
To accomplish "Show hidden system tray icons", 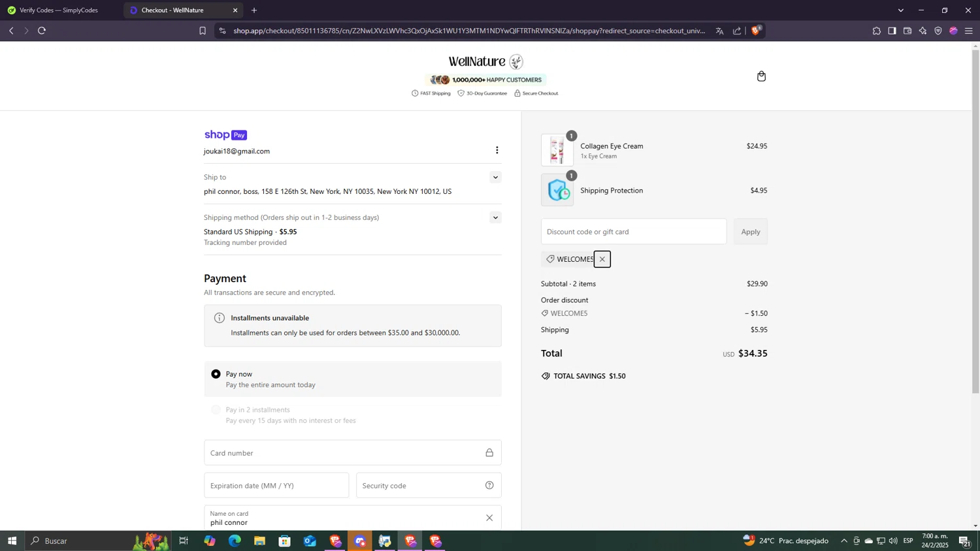I will (x=844, y=541).
